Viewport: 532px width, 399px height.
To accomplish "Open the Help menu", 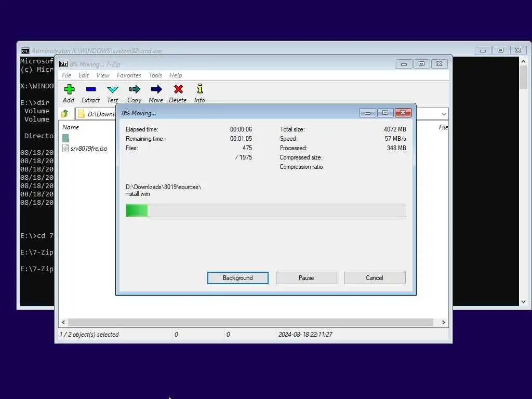I will [x=176, y=75].
